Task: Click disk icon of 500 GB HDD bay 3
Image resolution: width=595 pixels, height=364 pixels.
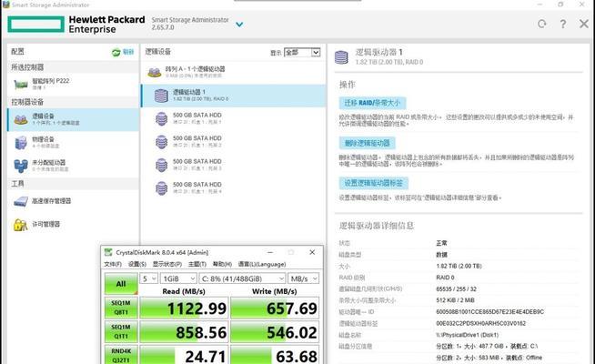Action: 162,165
